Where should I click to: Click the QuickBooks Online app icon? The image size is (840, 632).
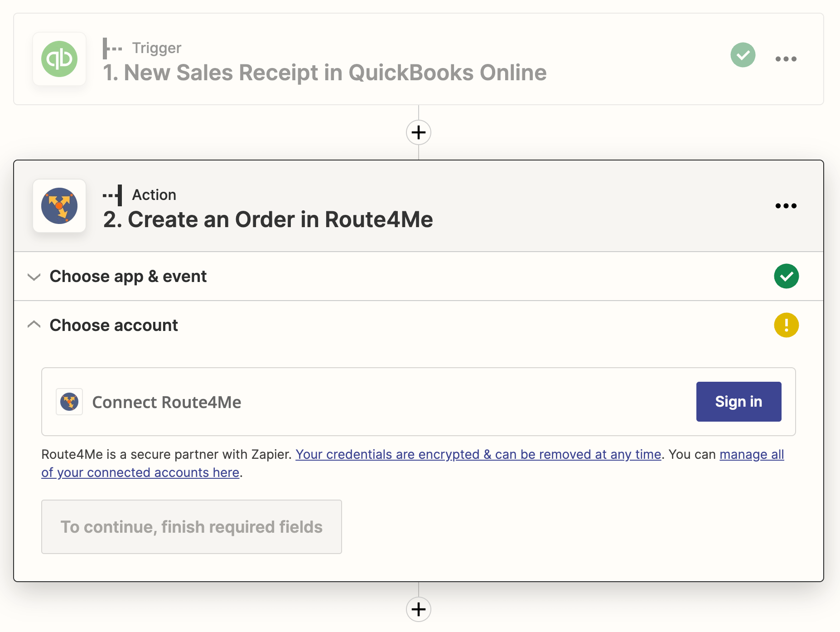[x=59, y=59]
